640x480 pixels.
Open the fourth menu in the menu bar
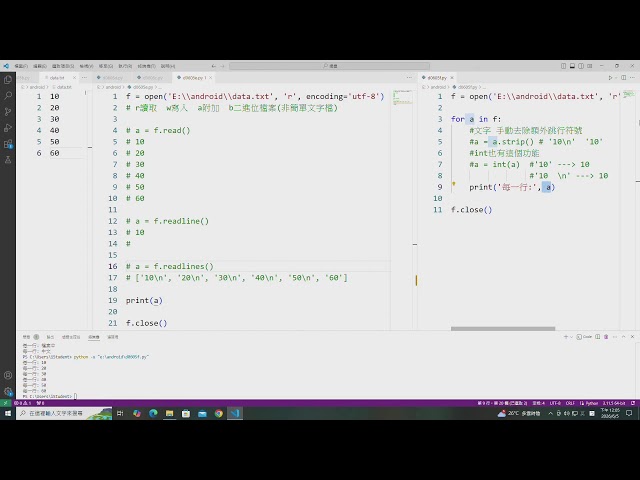coord(86,66)
